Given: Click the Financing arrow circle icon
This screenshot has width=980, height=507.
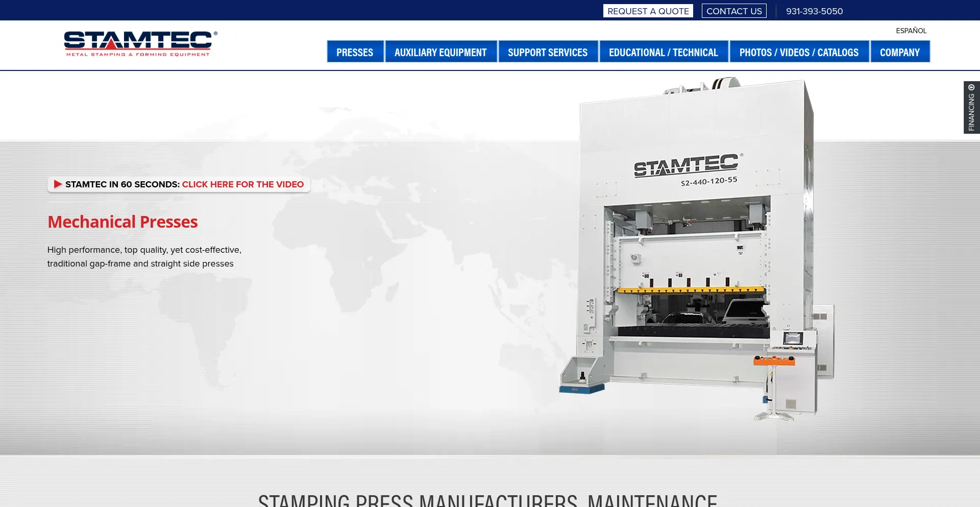Looking at the screenshot, I should pos(971,87).
